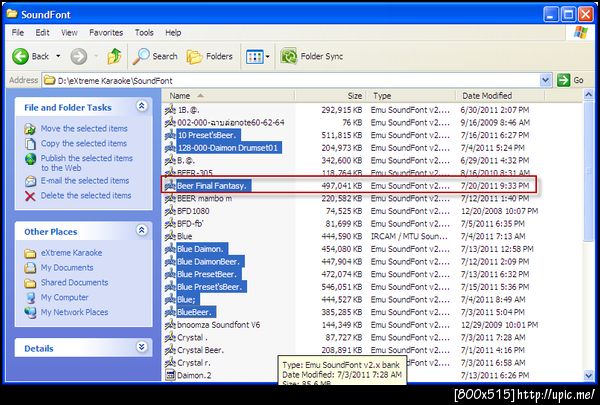The width and height of the screenshot is (600, 405).
Task: Click the Go button
Action: tap(570, 80)
